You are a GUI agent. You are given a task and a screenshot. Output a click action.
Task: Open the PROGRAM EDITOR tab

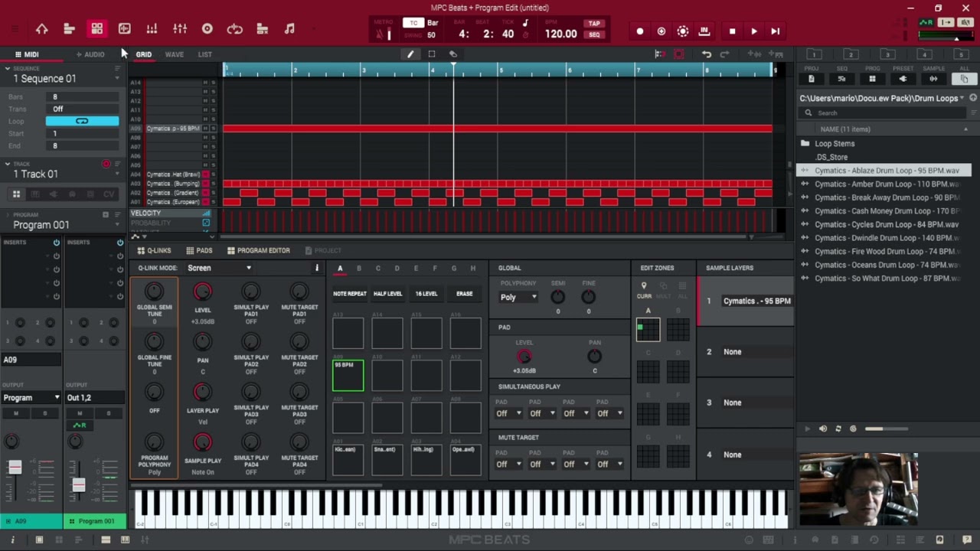[x=259, y=251]
